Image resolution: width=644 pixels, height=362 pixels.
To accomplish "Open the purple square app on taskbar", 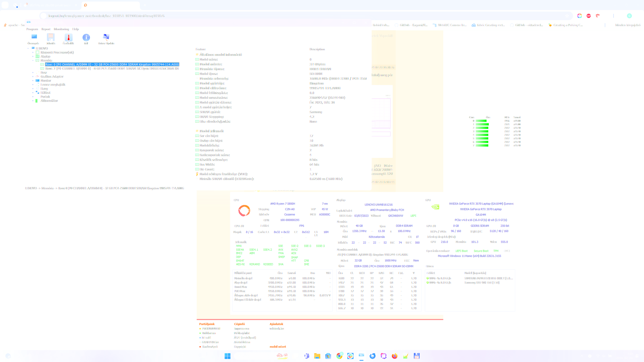I will click(x=384, y=356).
